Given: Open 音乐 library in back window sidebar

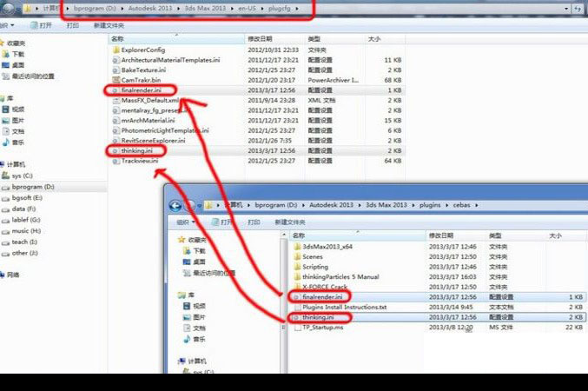Looking at the screenshot, I should coord(14,142).
